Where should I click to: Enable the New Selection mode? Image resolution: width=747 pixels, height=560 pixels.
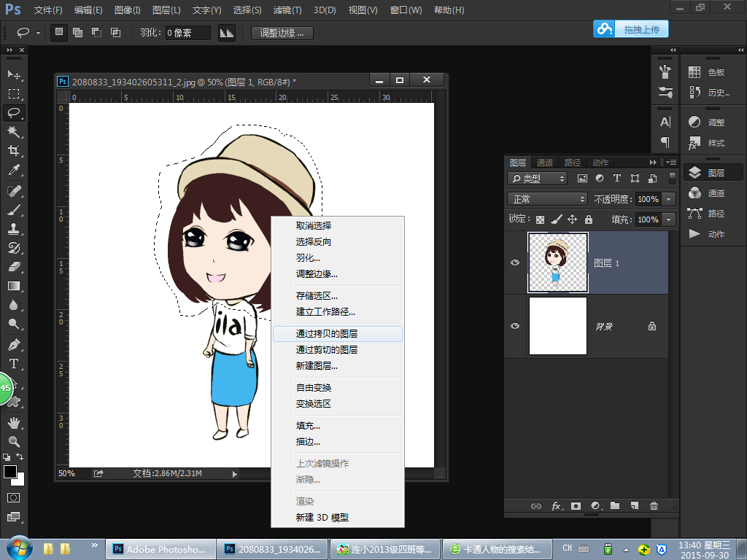59,32
